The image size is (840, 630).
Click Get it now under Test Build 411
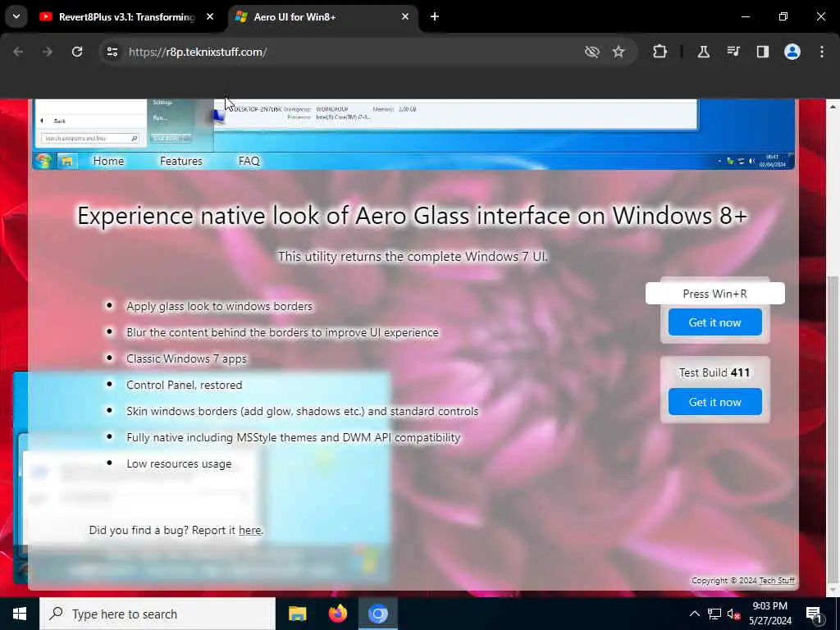pos(714,402)
